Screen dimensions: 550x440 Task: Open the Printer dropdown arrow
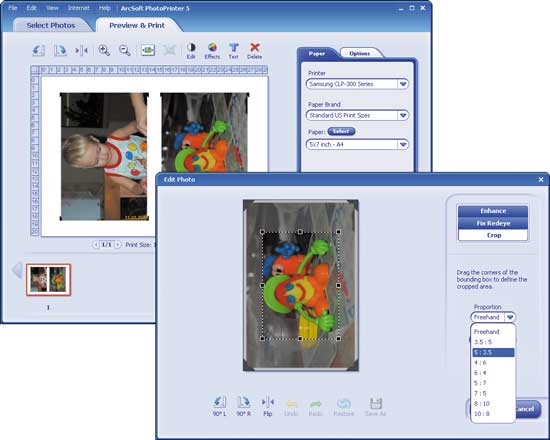point(403,84)
